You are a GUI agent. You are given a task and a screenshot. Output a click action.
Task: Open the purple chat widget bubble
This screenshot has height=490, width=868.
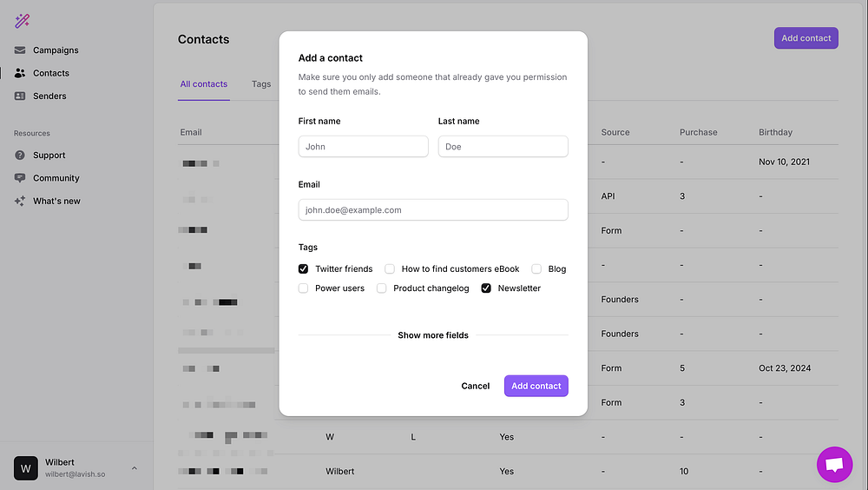(834, 465)
